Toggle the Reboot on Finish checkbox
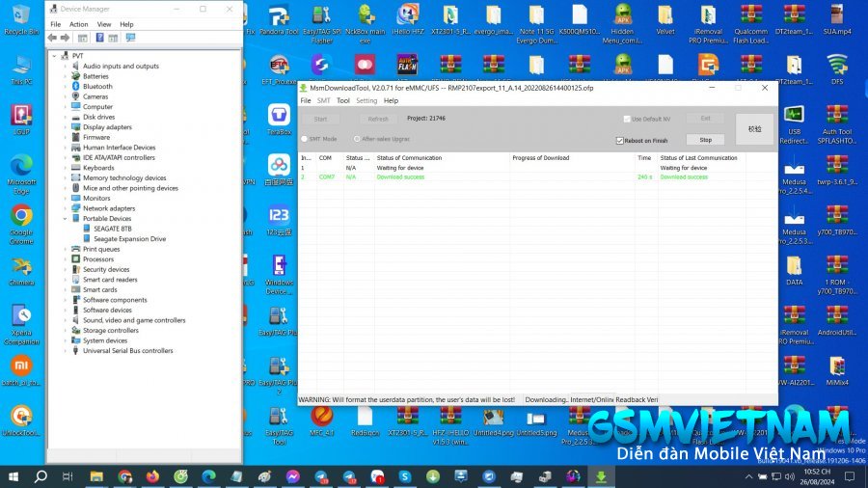This screenshot has height=488, width=868. (619, 141)
